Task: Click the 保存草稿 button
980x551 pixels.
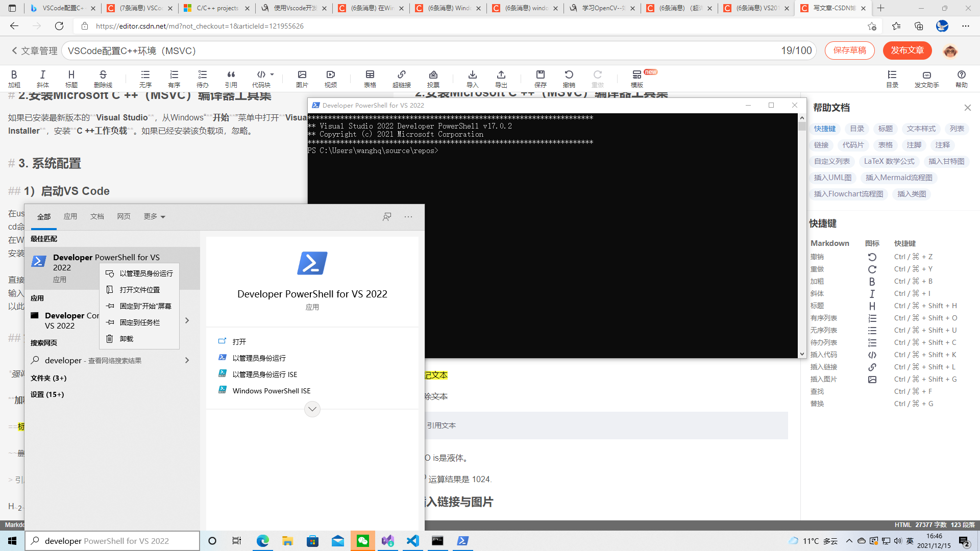Action: (849, 51)
